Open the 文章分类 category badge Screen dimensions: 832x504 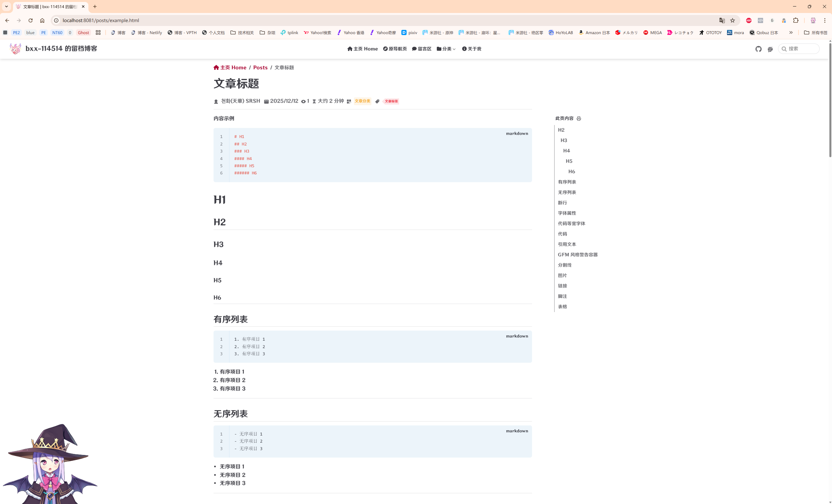click(x=362, y=101)
